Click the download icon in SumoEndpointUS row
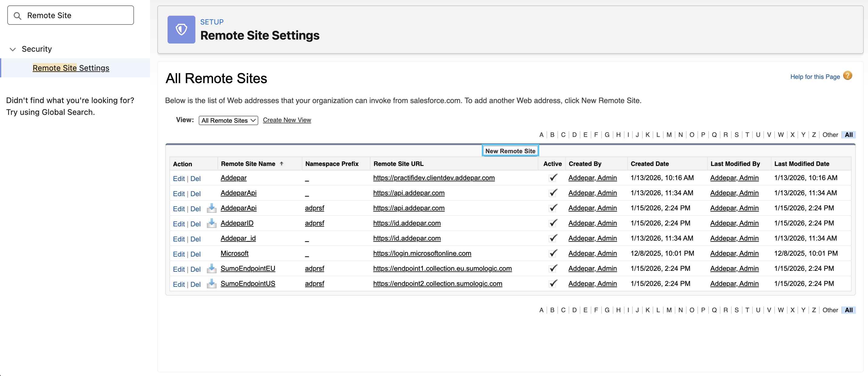Screen dimensions: 868x376 211,284
